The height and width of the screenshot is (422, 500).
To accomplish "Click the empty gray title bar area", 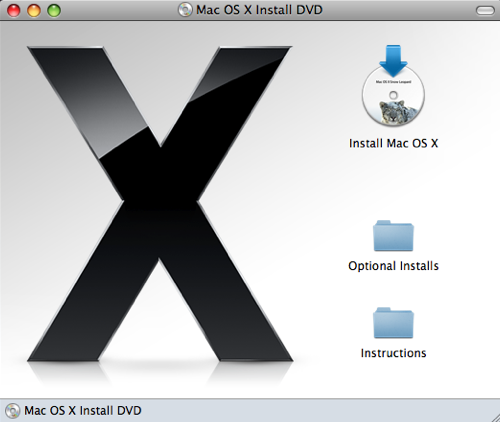I will tap(400, 10).
